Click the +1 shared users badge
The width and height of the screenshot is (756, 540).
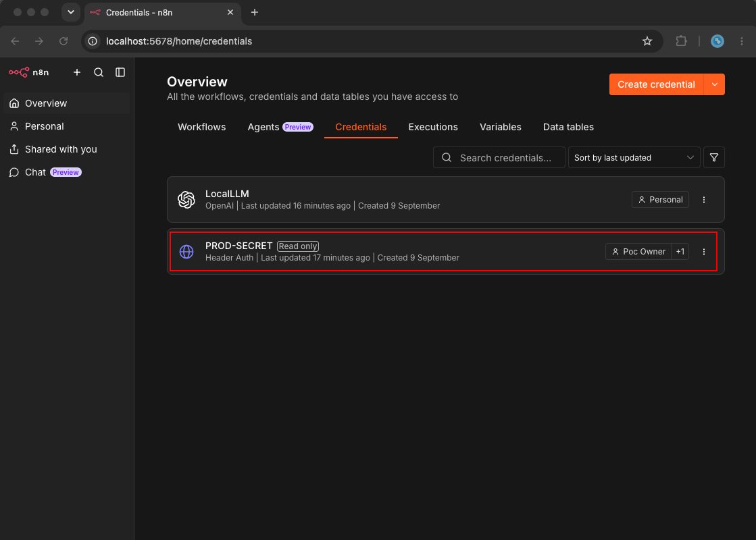[x=680, y=252]
